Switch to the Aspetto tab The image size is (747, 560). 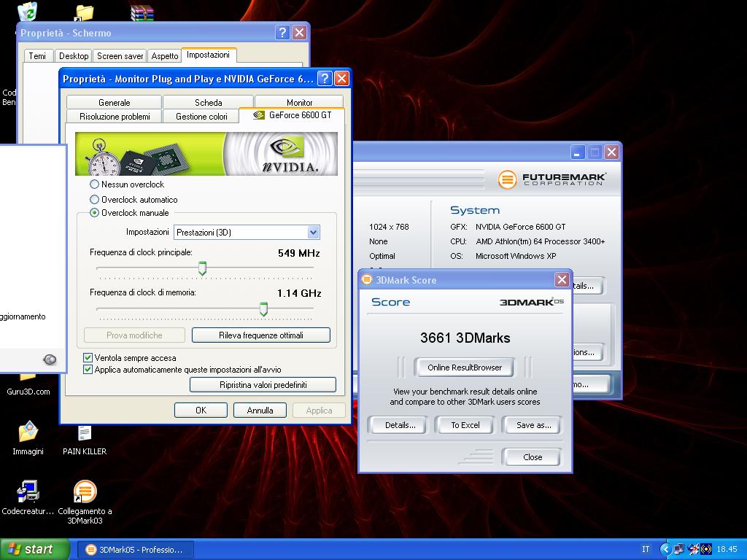tap(165, 55)
